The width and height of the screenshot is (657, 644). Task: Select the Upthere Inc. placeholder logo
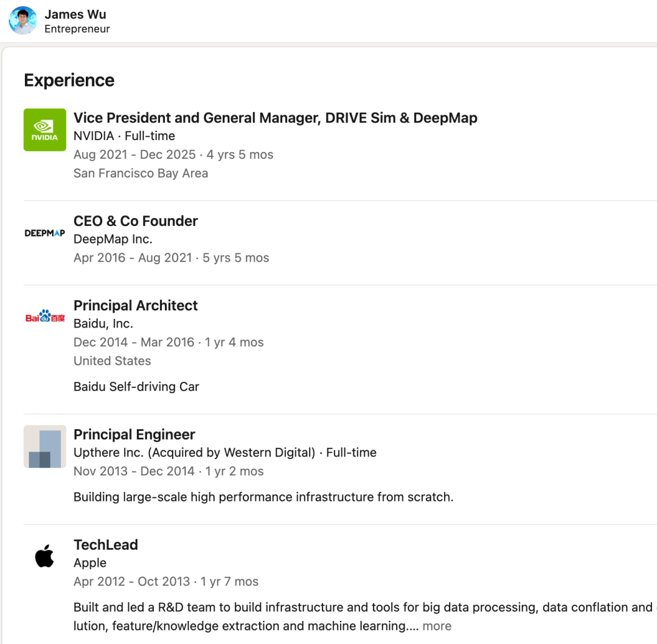tap(44, 446)
